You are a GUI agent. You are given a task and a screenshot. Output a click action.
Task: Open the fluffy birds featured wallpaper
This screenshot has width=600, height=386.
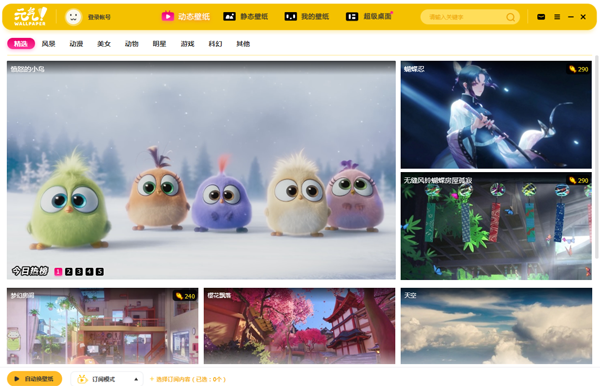pos(201,170)
